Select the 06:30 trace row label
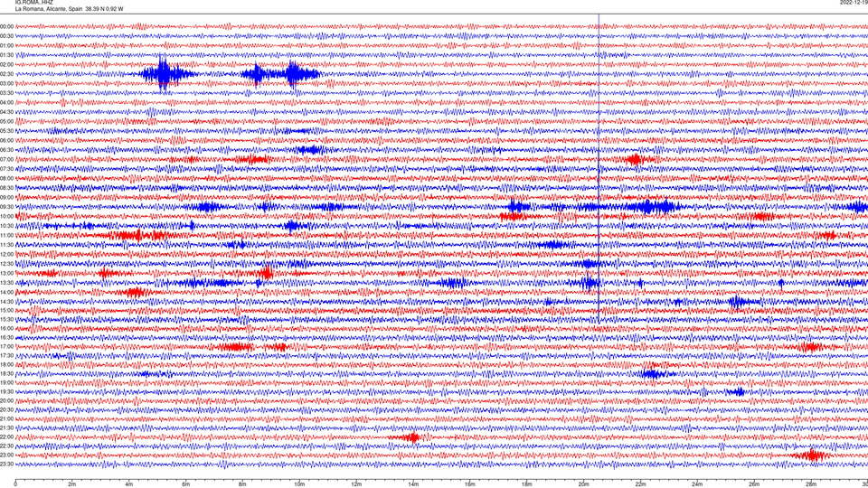 [x=6, y=150]
